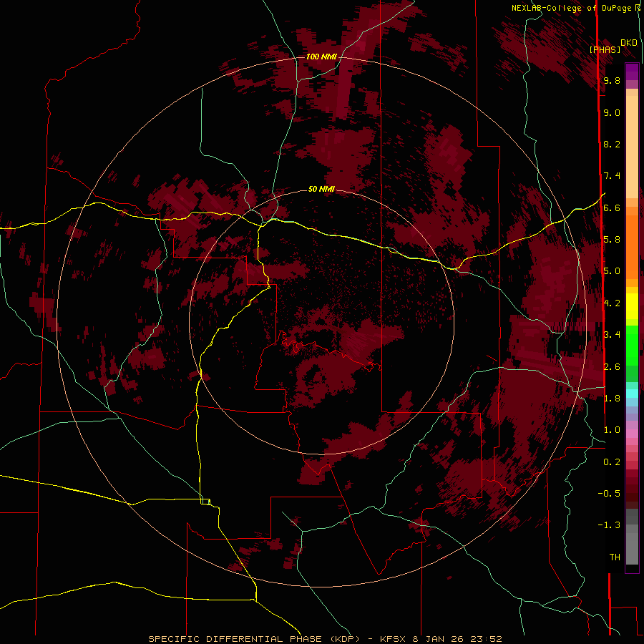Pick the cyan segment of the color scale
Image resolution: width=644 pixels, height=644 pixels.
pyautogui.click(x=632, y=394)
